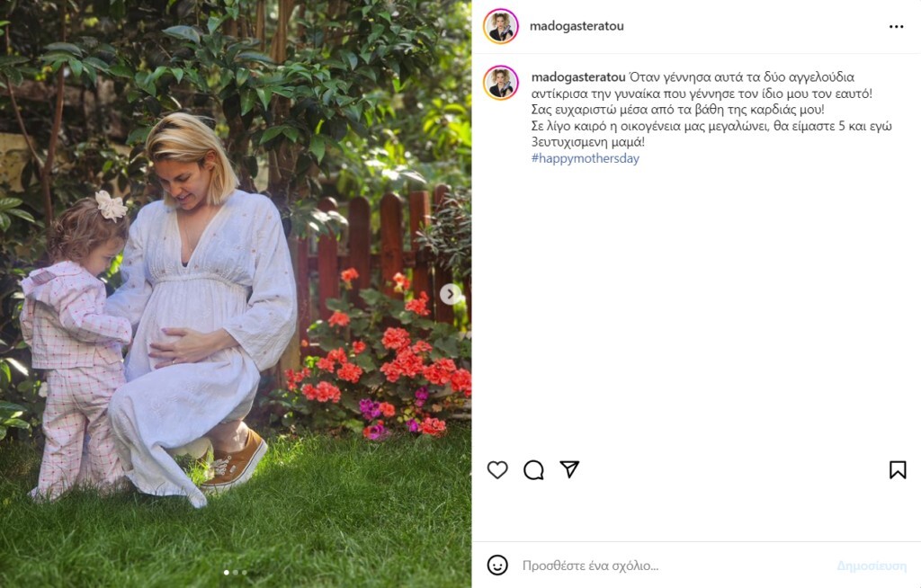Select the Greek caption text of the post
The image size is (921, 588).
tap(711, 110)
